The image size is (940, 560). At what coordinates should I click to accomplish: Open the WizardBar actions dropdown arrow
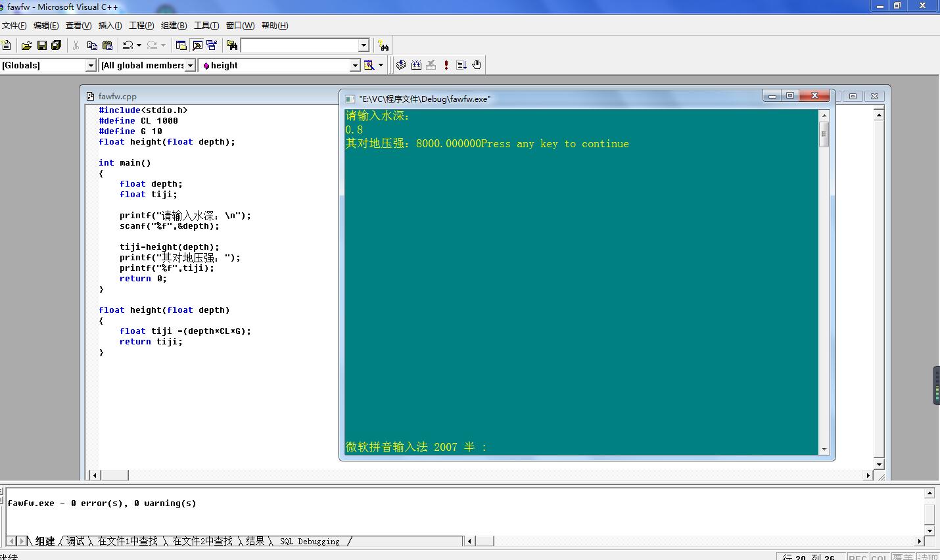(x=381, y=65)
